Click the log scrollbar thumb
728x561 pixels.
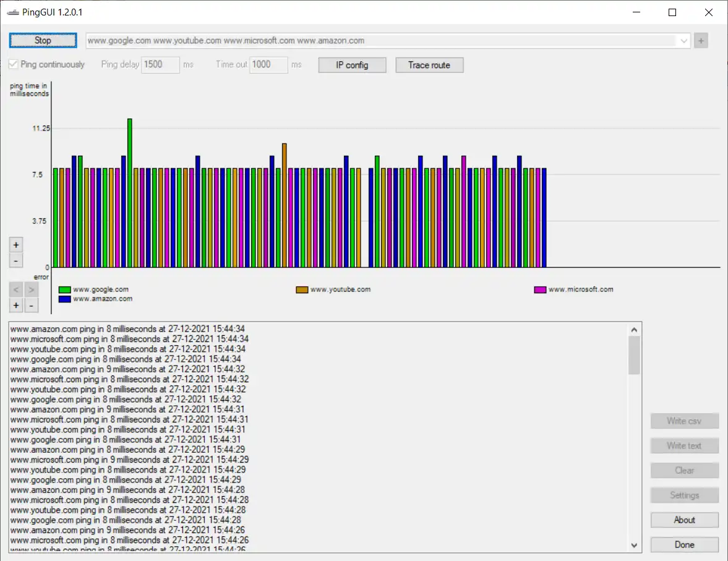(x=634, y=355)
